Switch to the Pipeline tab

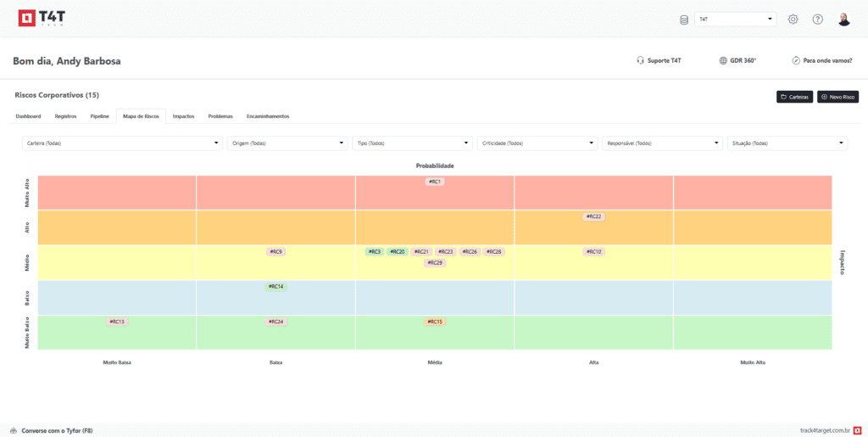click(x=99, y=116)
